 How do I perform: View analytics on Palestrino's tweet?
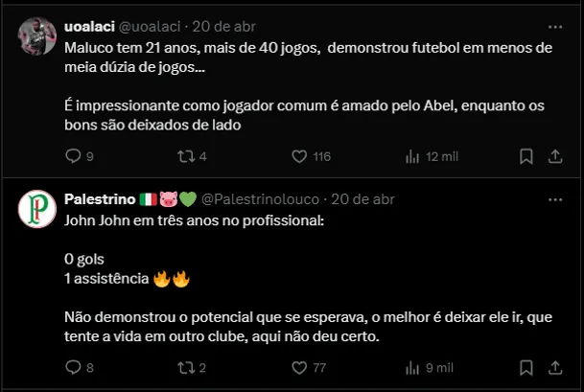pos(413,367)
